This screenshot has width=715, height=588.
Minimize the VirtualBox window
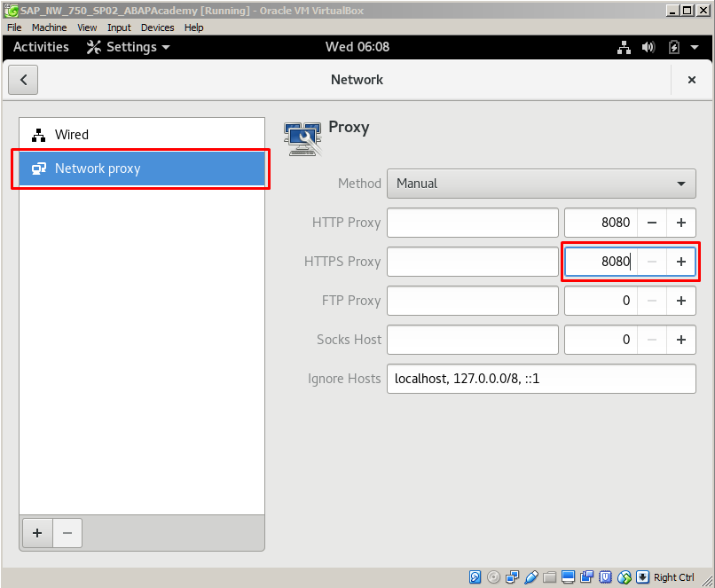pos(672,11)
